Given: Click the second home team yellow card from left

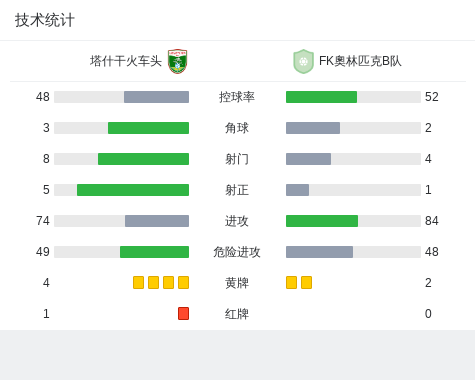Looking at the screenshot, I should click(153, 283).
